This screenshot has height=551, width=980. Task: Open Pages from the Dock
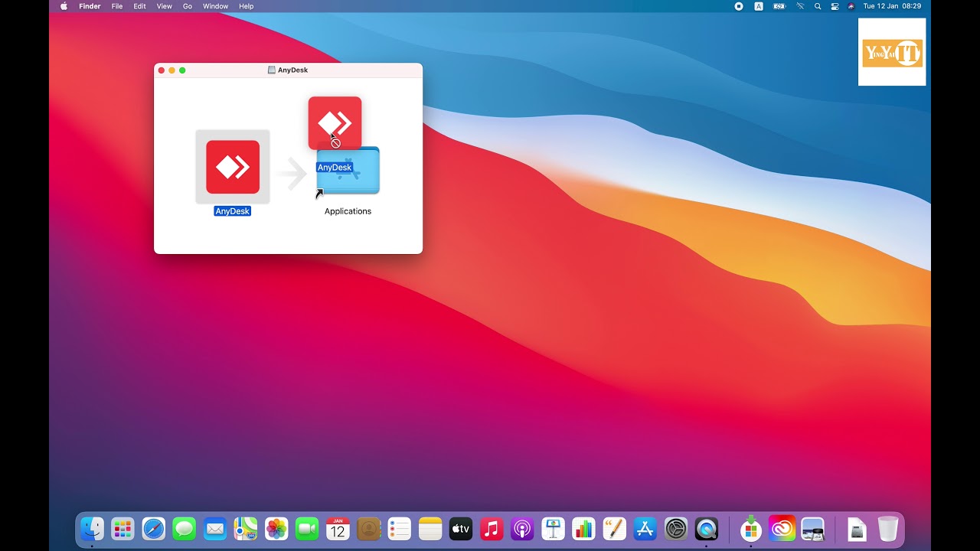coord(614,529)
